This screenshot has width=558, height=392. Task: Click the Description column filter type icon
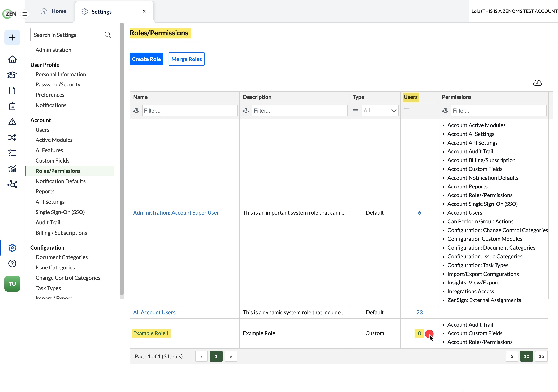[x=246, y=110]
